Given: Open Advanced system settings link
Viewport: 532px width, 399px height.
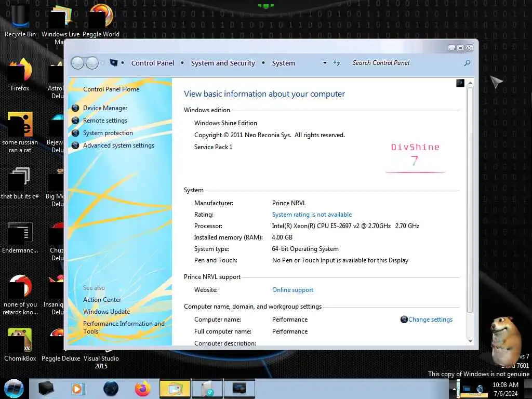Looking at the screenshot, I should [118, 145].
